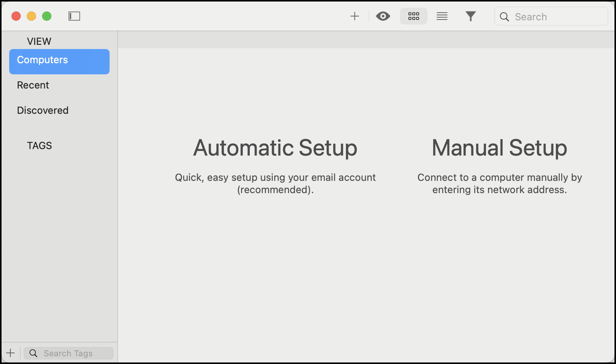Switch to grid view layout
616x364 pixels.
414,16
